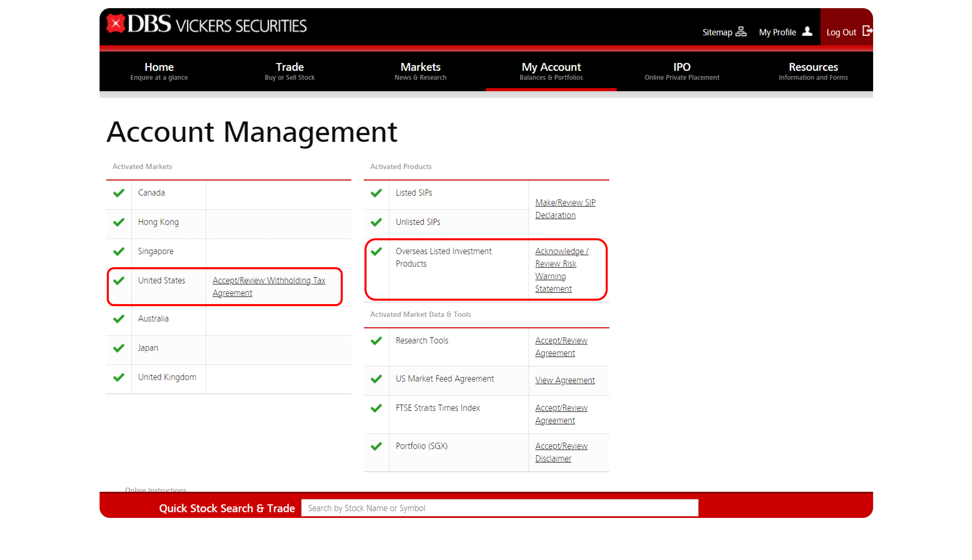Click the Hong Kong market text
972x560 pixels.
tap(158, 222)
